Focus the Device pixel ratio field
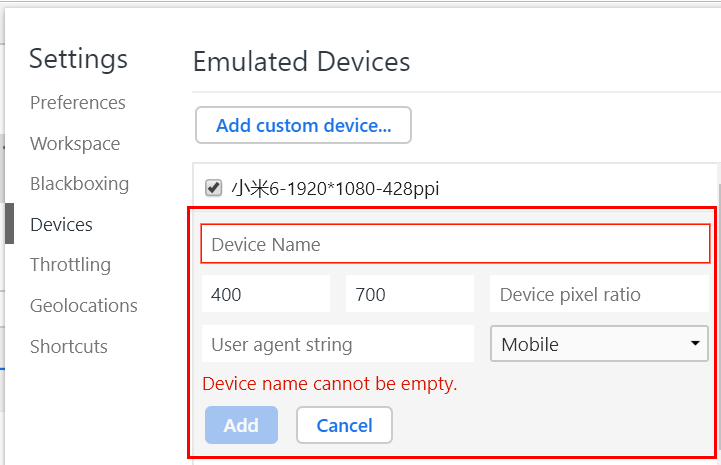Screen dimensions: 721x465 click(x=599, y=294)
